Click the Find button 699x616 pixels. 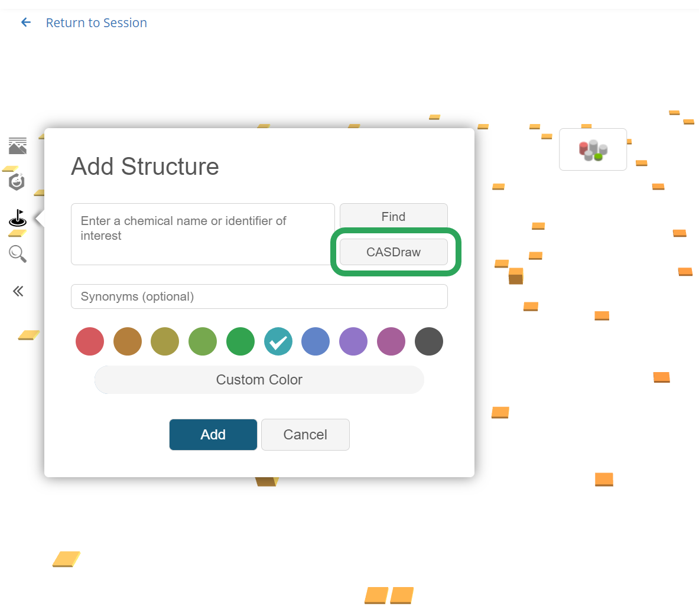coord(394,217)
